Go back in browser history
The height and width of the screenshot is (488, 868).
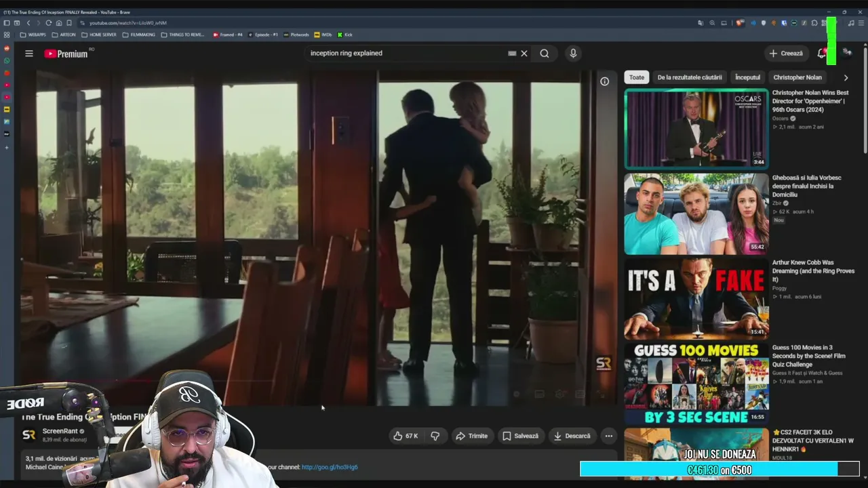[x=28, y=23]
